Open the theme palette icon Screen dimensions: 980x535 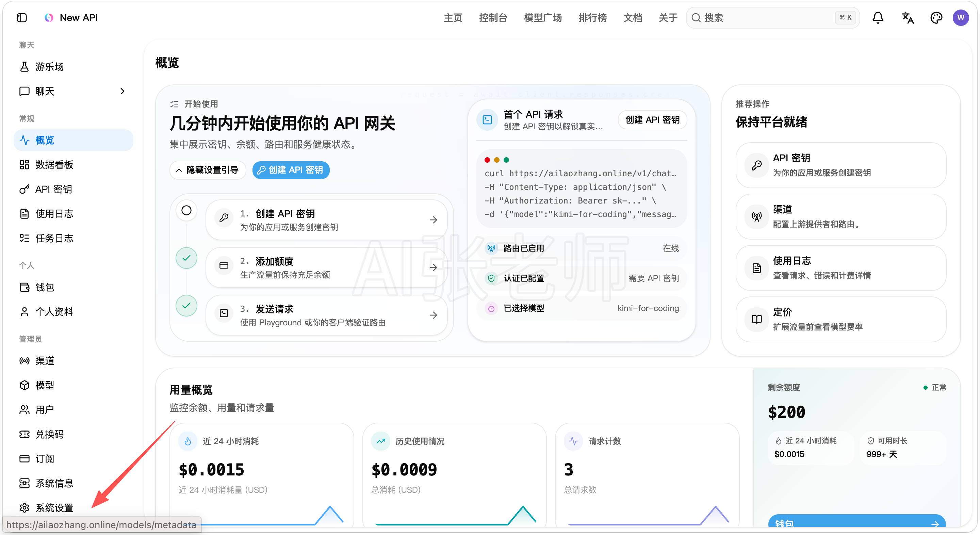(936, 17)
